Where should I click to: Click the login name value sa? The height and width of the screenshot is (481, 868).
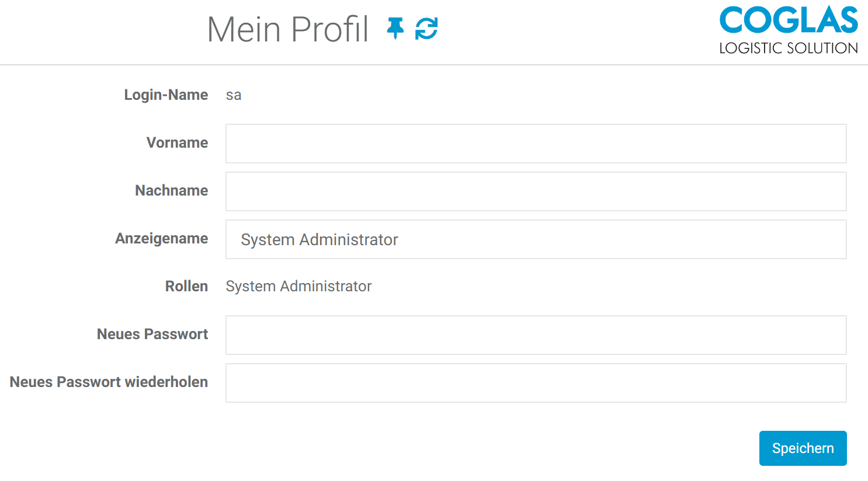(x=234, y=95)
